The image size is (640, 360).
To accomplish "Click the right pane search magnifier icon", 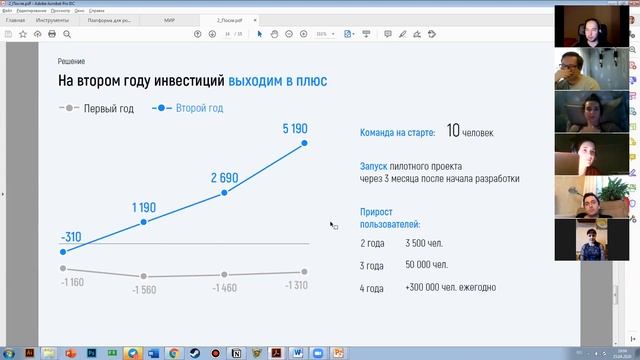I will click(x=633, y=50).
